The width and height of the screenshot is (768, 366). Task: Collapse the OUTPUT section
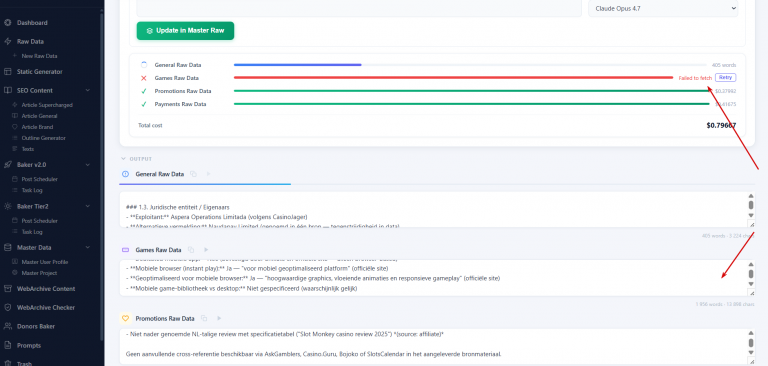[x=123, y=159]
